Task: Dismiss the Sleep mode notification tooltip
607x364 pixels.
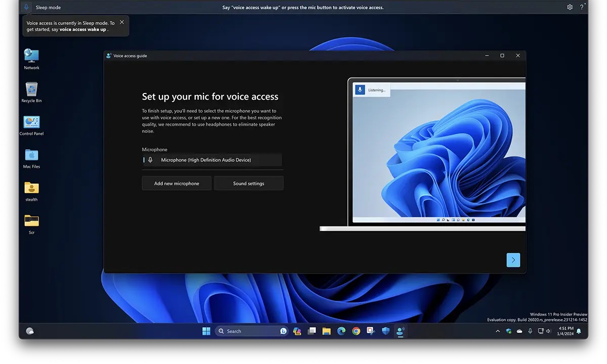Action: (122, 22)
